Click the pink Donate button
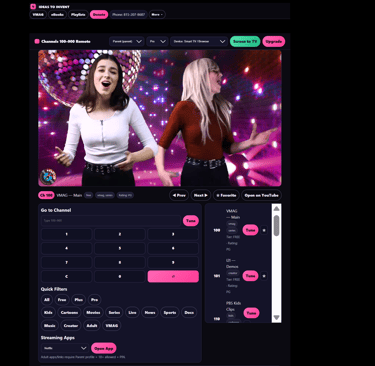This screenshot has width=375, height=366. tap(99, 15)
